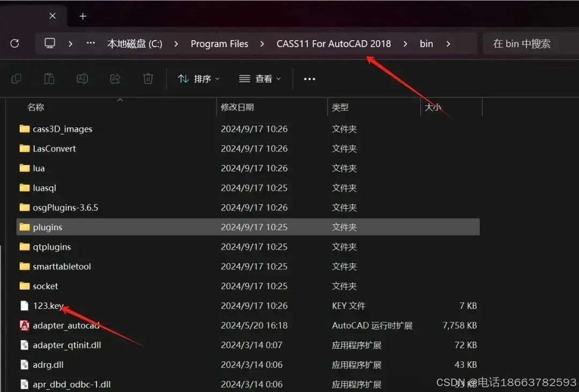Expand chevron after 本地磁盘 (C:) in path
579x392 pixels.
click(176, 44)
